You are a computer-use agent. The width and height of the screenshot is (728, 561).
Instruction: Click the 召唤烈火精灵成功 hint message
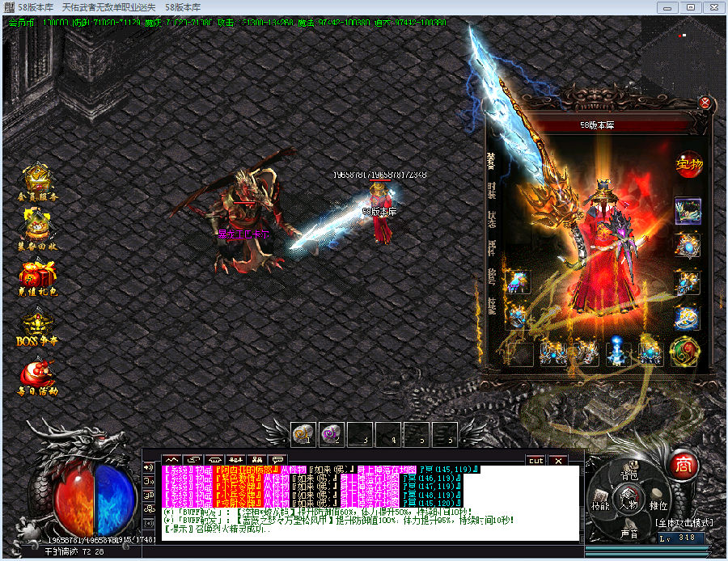tap(217, 529)
